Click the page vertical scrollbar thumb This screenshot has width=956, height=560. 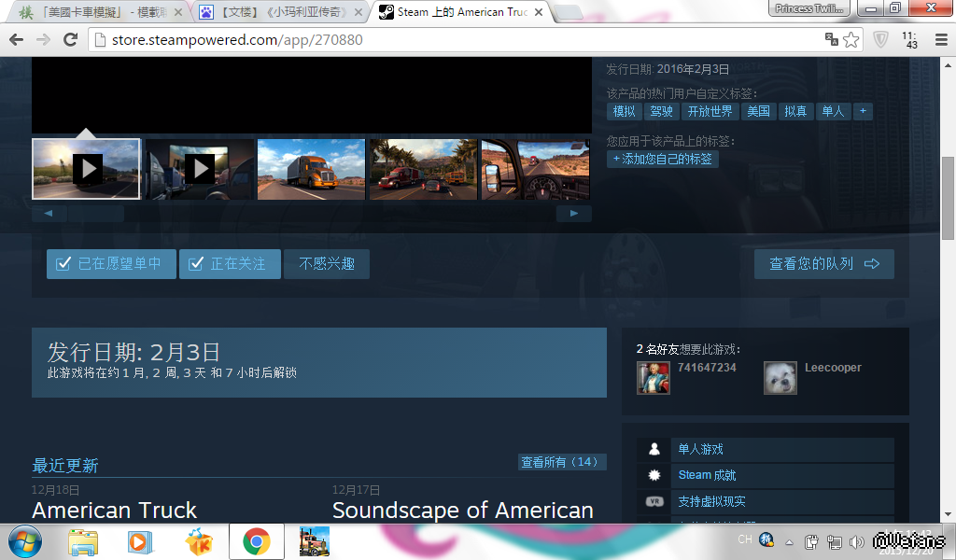(x=949, y=198)
